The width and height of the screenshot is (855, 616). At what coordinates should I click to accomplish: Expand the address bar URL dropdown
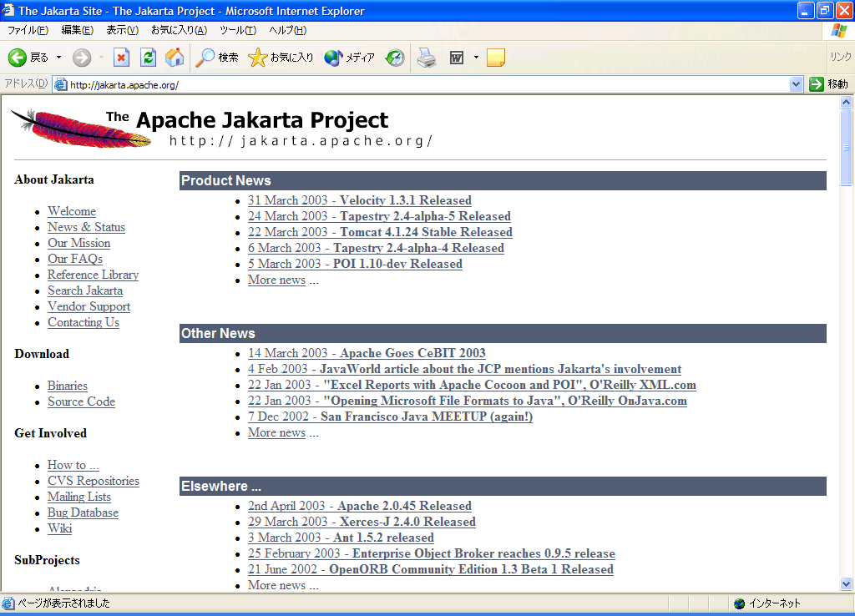click(796, 84)
